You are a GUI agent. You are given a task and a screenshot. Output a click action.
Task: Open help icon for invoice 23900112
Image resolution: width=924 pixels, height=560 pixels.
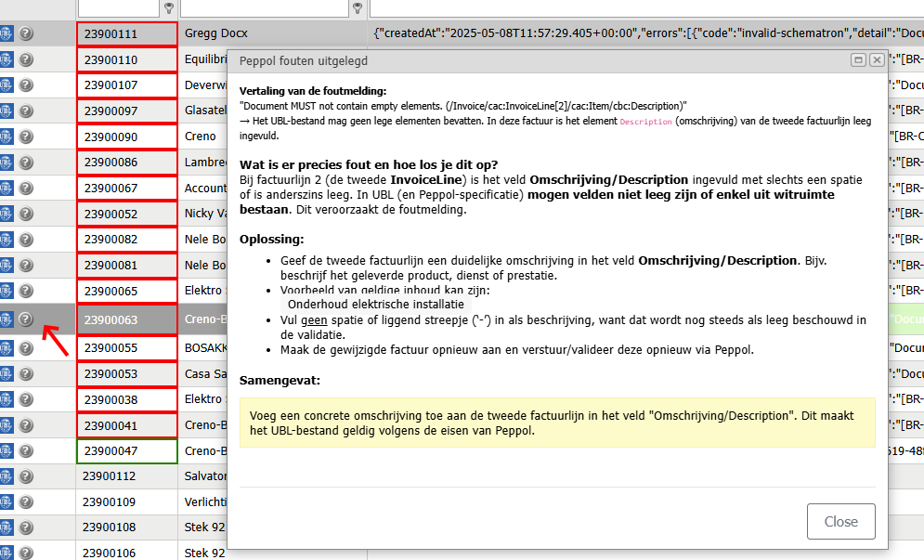coord(25,476)
